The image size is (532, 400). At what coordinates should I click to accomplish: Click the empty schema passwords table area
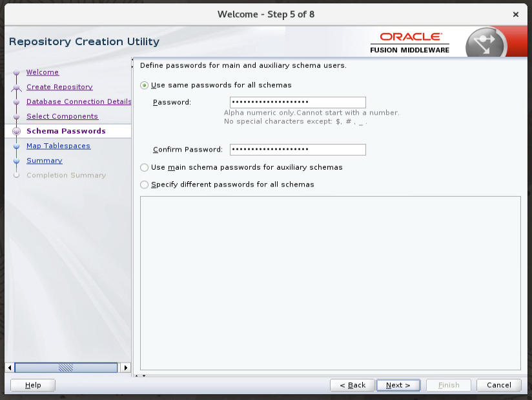point(330,283)
